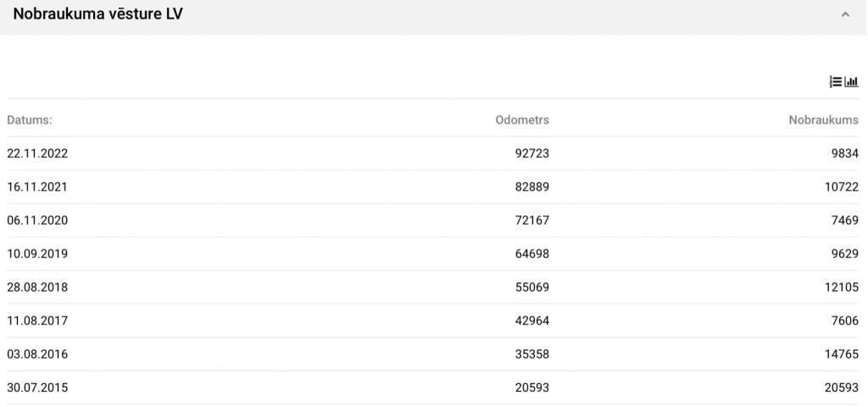The image size is (868, 407).
Task: Click mileage value 14765
Action: 841,354
